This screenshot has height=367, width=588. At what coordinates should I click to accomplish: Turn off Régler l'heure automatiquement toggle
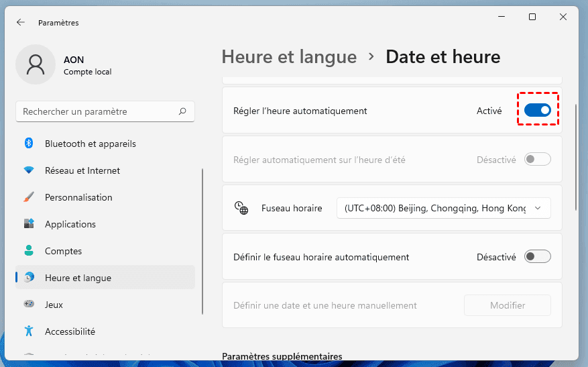coord(537,110)
